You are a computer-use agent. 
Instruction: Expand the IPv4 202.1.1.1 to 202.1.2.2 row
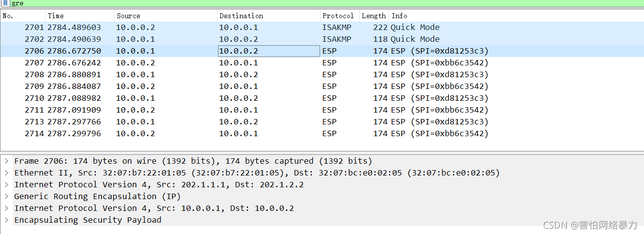[6, 185]
